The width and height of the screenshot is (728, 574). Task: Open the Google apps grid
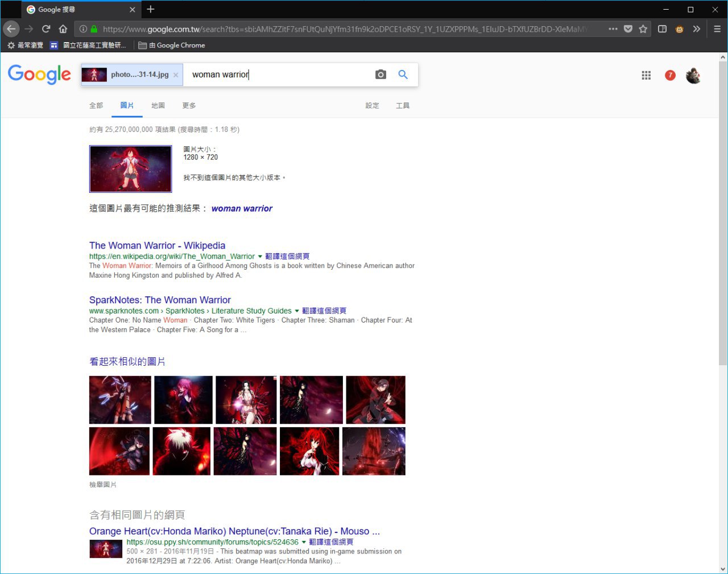coord(646,75)
